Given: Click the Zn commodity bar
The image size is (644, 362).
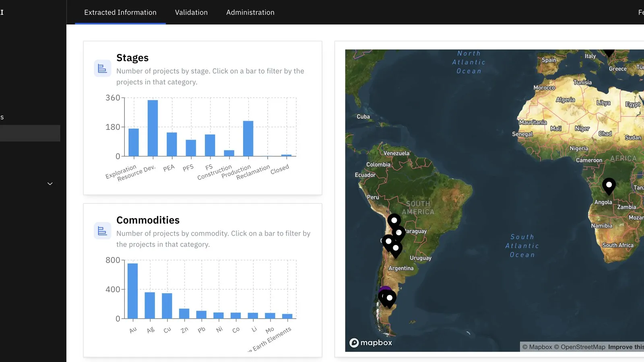Looking at the screenshot, I should (x=184, y=314).
